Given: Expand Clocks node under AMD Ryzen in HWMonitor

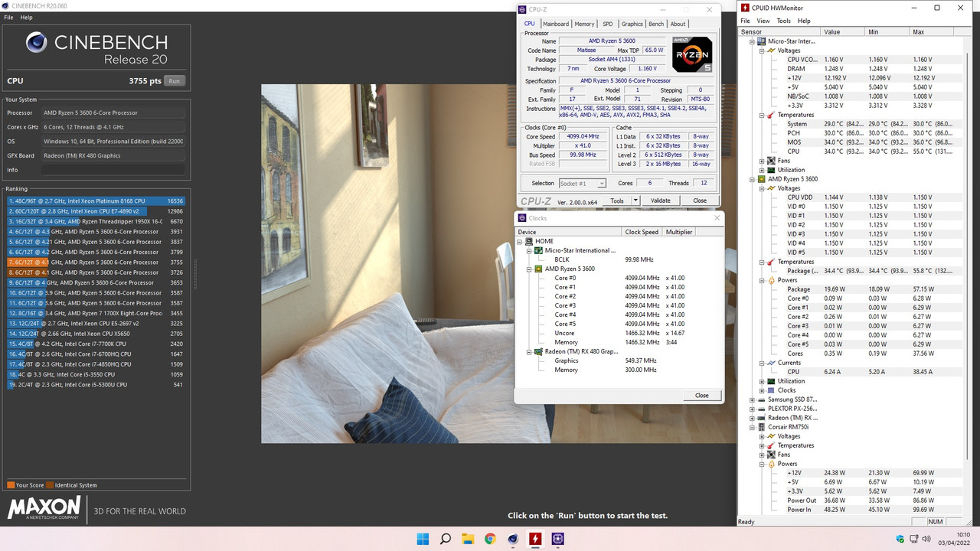Looking at the screenshot, I should click(762, 390).
